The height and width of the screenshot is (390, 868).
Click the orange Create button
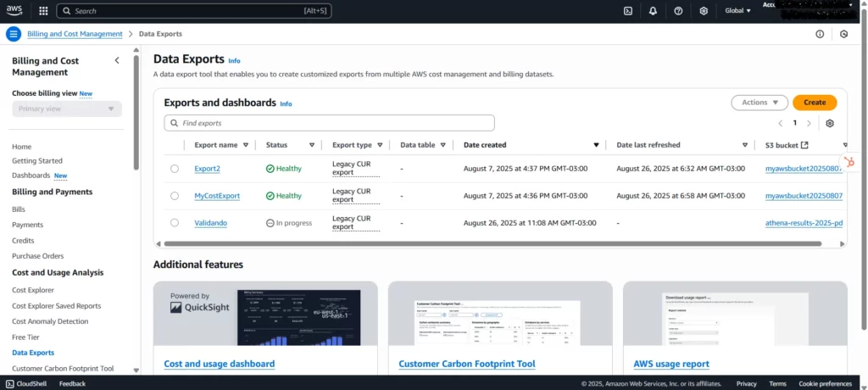(815, 103)
